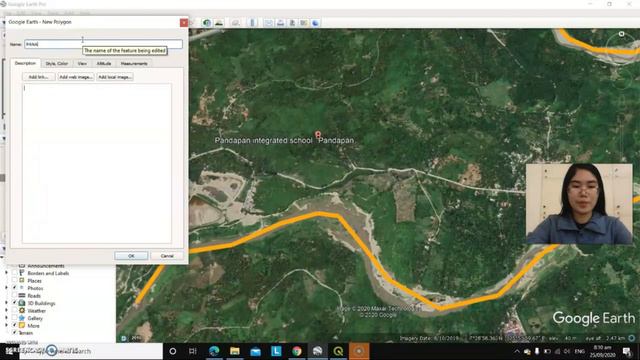Click the print toolbar icon
The height and width of the screenshot is (360, 640).
point(280,23)
